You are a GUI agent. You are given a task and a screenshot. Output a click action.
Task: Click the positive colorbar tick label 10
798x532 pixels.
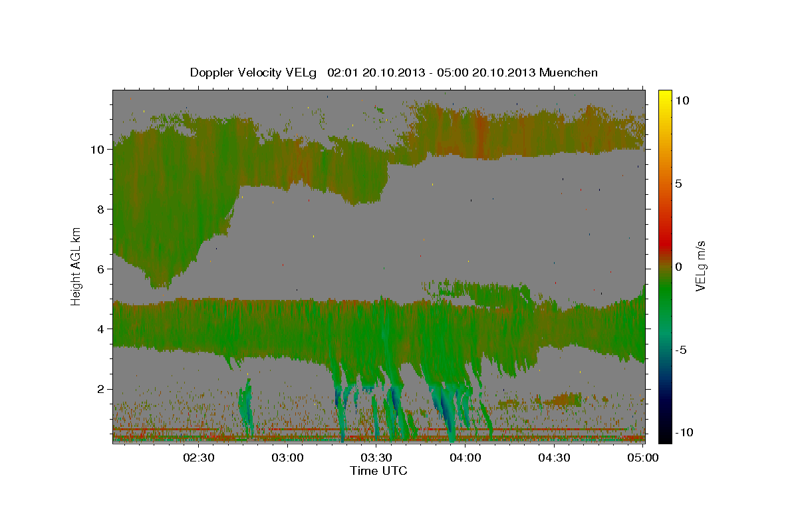pos(682,100)
